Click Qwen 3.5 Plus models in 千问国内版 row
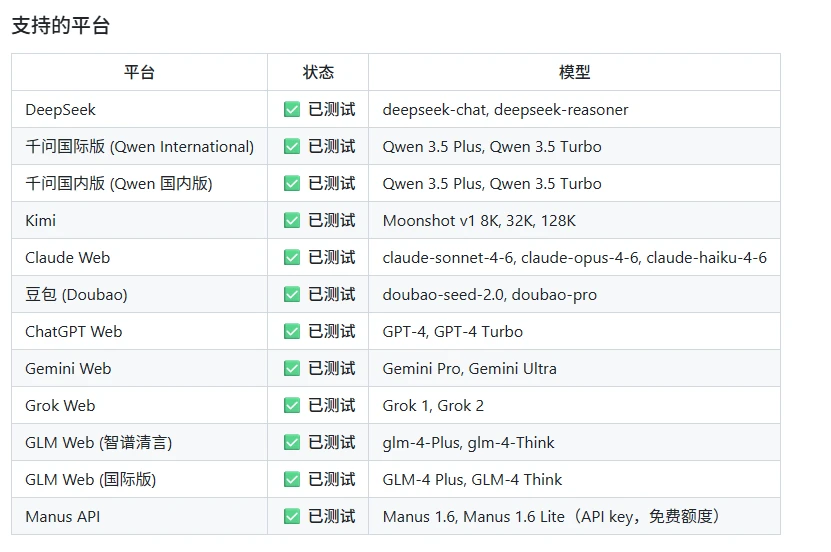Viewport: 831px width, 552px height. pos(492,184)
